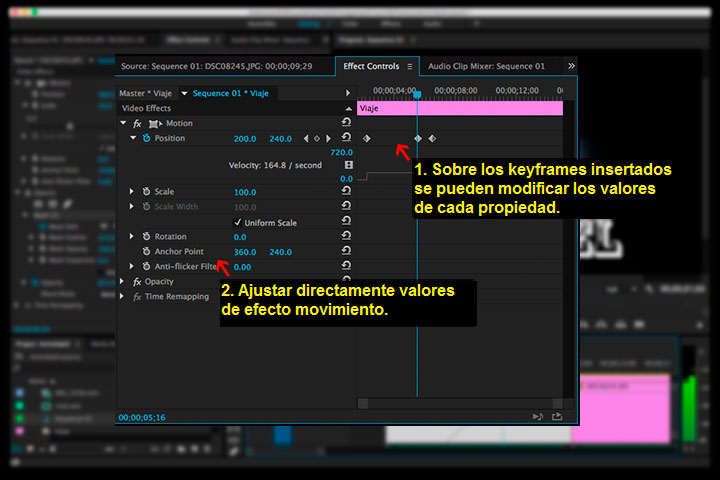Switch to Audio Clip Mixer: Sequence 01 tab
The image size is (720, 480).
click(486, 66)
